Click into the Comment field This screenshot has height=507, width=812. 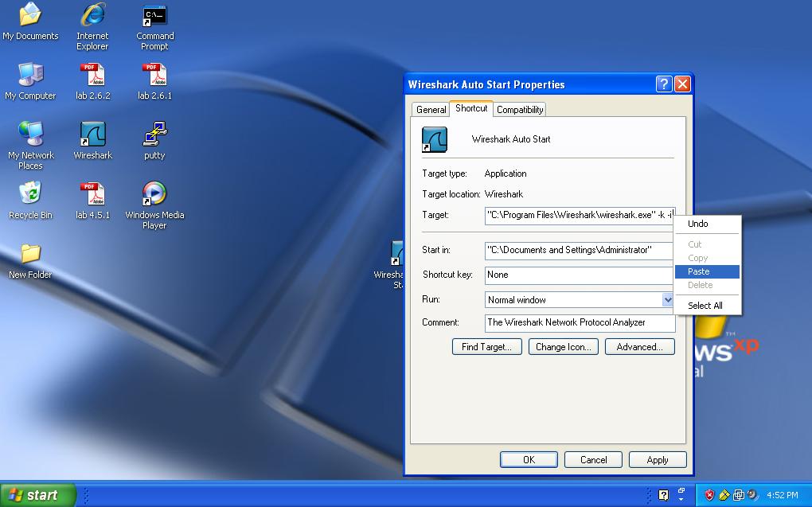pyautogui.click(x=580, y=322)
